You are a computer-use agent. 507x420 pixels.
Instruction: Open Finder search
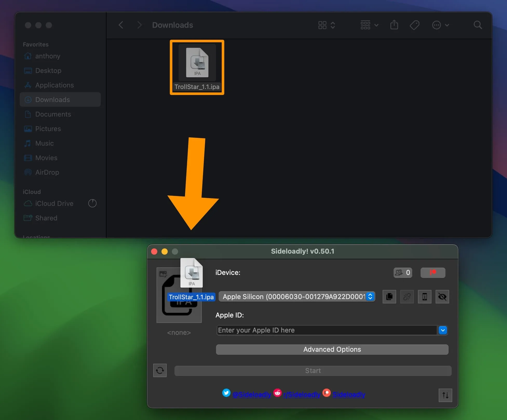tap(478, 25)
